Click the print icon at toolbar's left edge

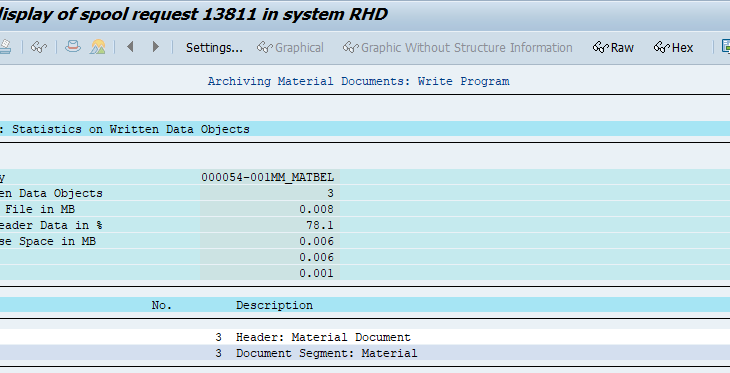(5, 47)
